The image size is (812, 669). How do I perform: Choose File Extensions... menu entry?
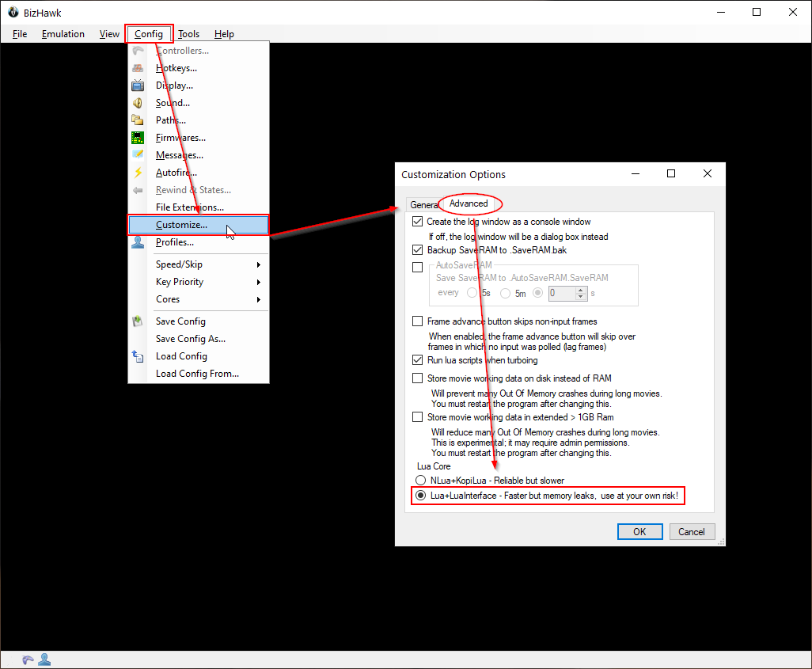199,207
